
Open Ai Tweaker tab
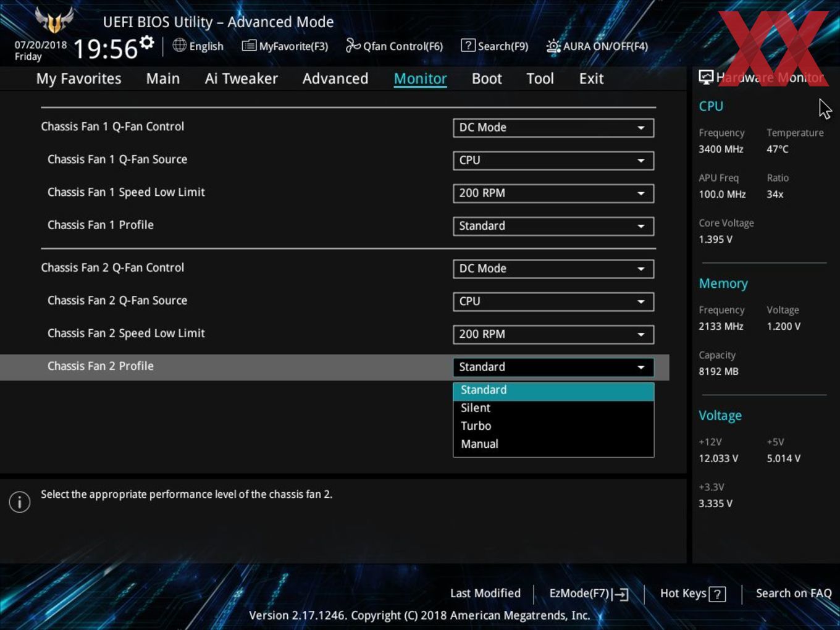(x=241, y=78)
